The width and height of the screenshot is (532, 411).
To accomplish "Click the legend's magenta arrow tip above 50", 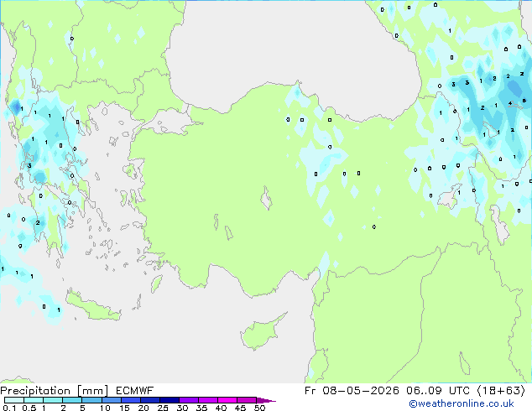I will tap(266, 400).
